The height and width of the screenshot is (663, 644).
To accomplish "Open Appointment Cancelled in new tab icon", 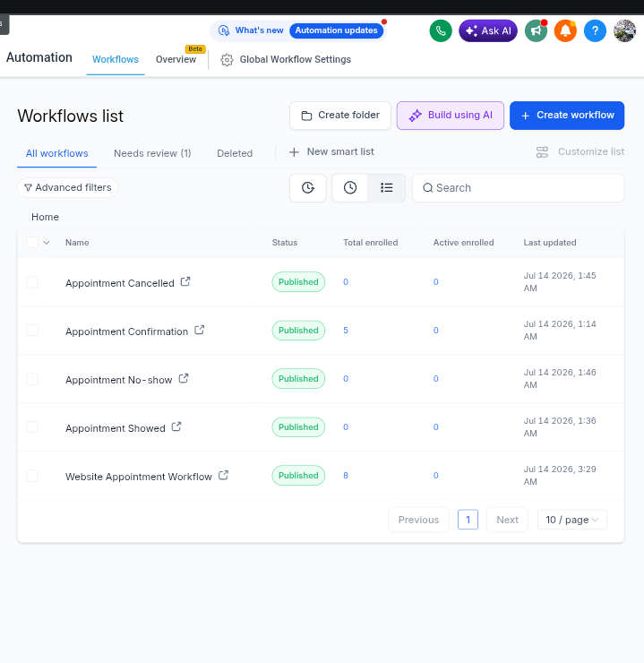I will pyautogui.click(x=185, y=281).
